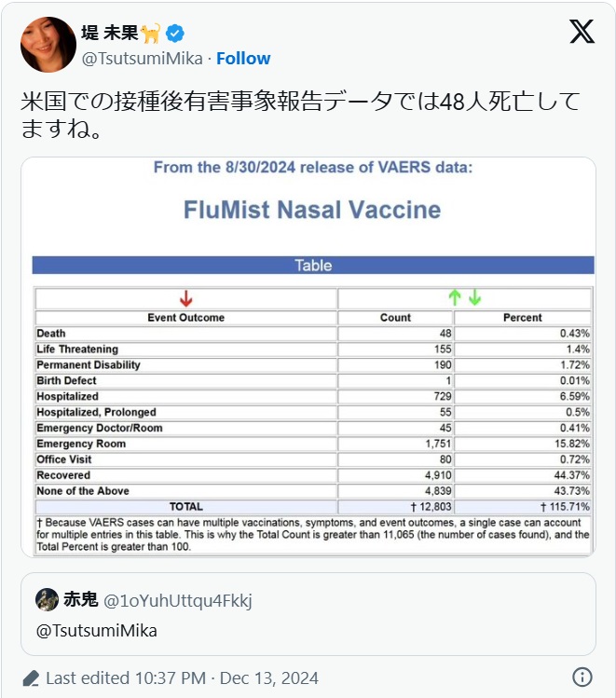Click the red sort arrow
The height and width of the screenshot is (698, 616).
click(185, 298)
